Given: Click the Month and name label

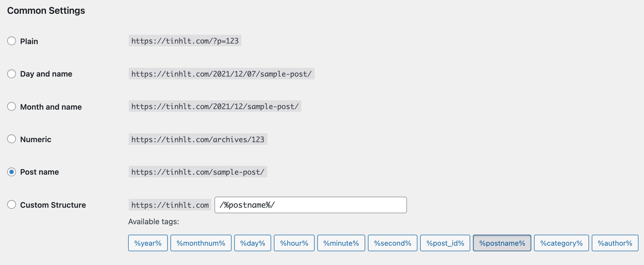Looking at the screenshot, I should point(51,107).
